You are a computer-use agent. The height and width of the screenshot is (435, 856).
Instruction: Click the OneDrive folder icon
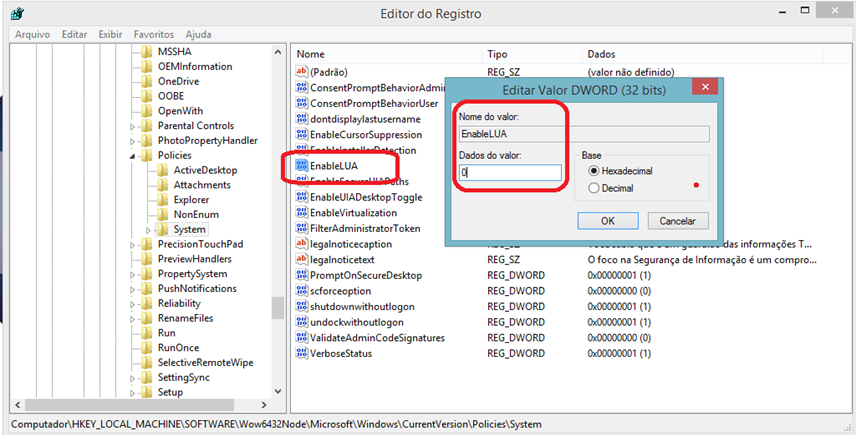coord(146,81)
